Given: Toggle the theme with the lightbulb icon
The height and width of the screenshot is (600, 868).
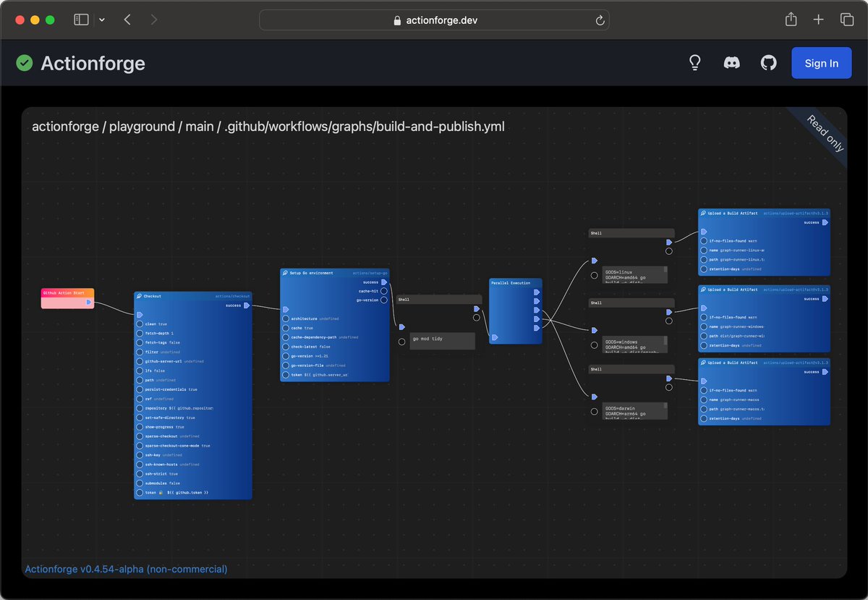Looking at the screenshot, I should (x=695, y=63).
